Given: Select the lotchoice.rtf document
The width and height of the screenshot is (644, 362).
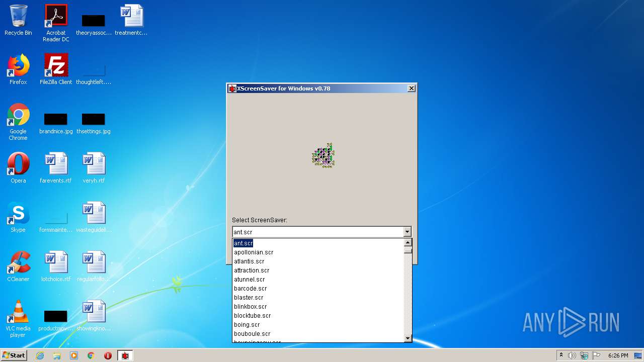Looking at the screenshot, I should pos(56,266).
